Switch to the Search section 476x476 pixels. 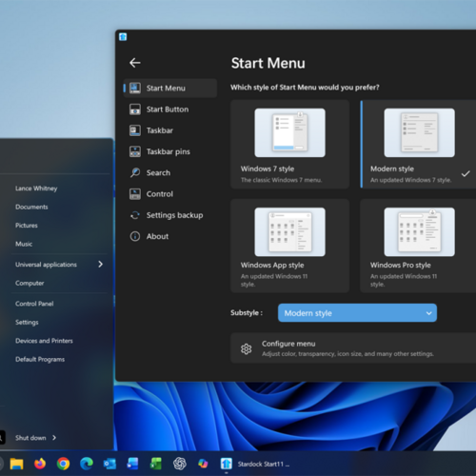coord(170,173)
